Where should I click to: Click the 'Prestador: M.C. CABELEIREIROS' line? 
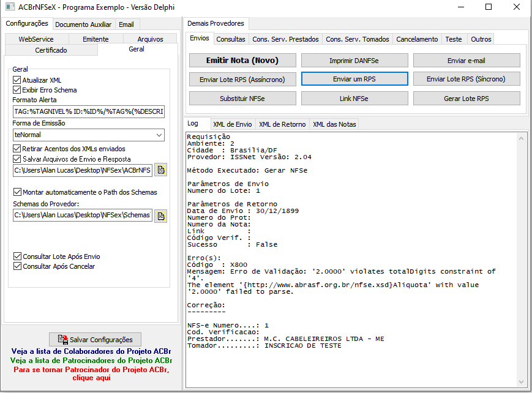(x=286, y=339)
